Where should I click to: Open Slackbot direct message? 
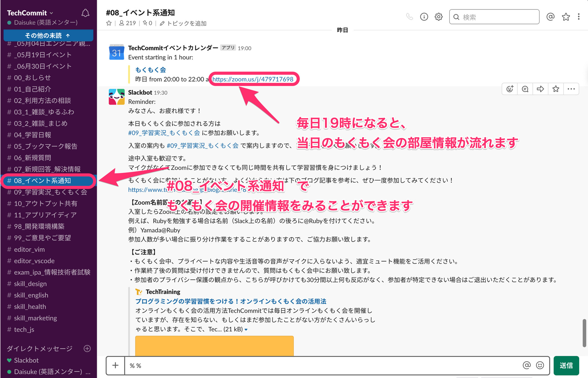click(x=48, y=360)
